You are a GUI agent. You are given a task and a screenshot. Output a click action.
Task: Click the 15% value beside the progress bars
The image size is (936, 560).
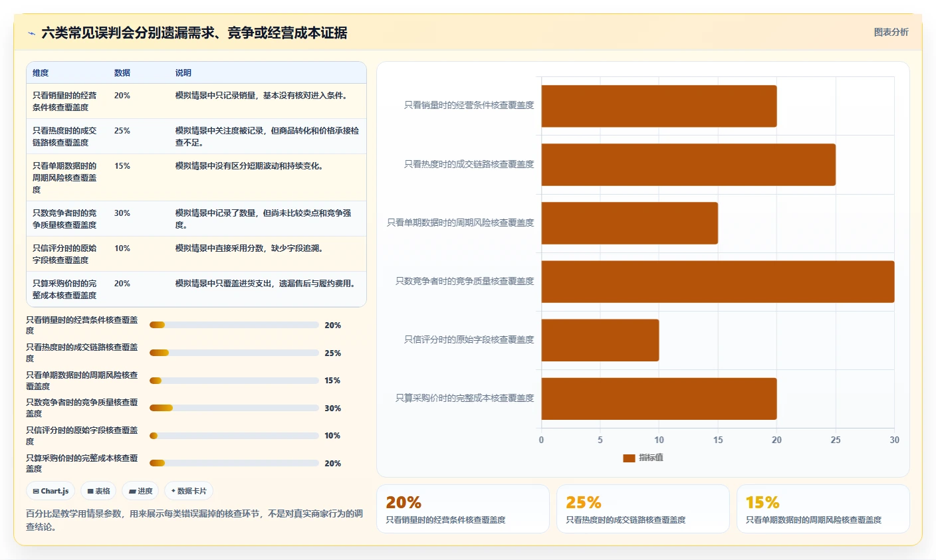pyautogui.click(x=333, y=381)
